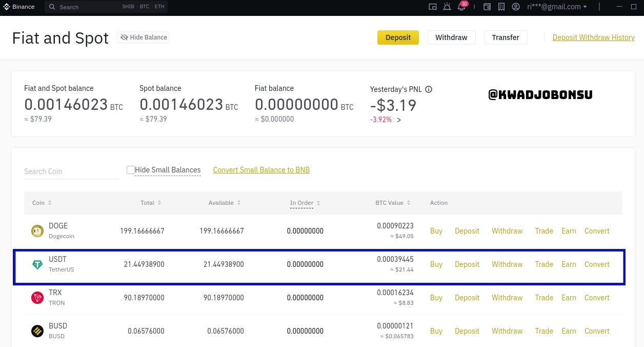Open notifications bell with 30 badge
The height and width of the screenshot is (347, 644).
coord(461,6)
